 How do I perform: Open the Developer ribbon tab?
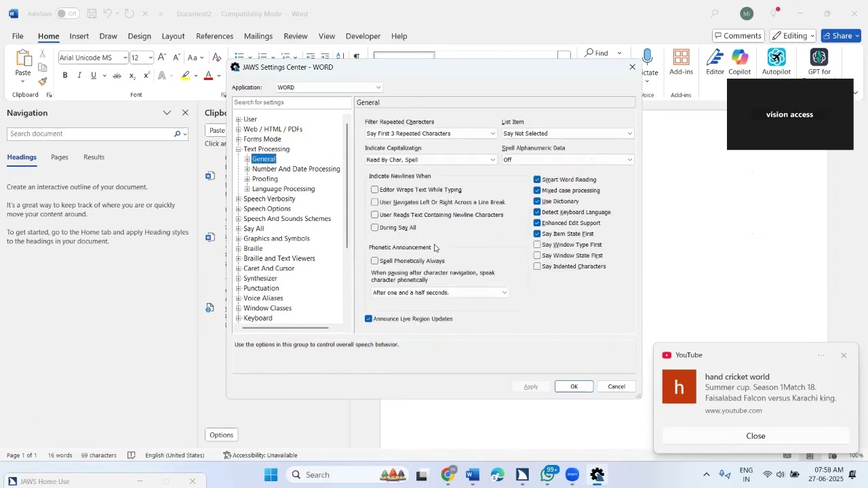click(363, 36)
